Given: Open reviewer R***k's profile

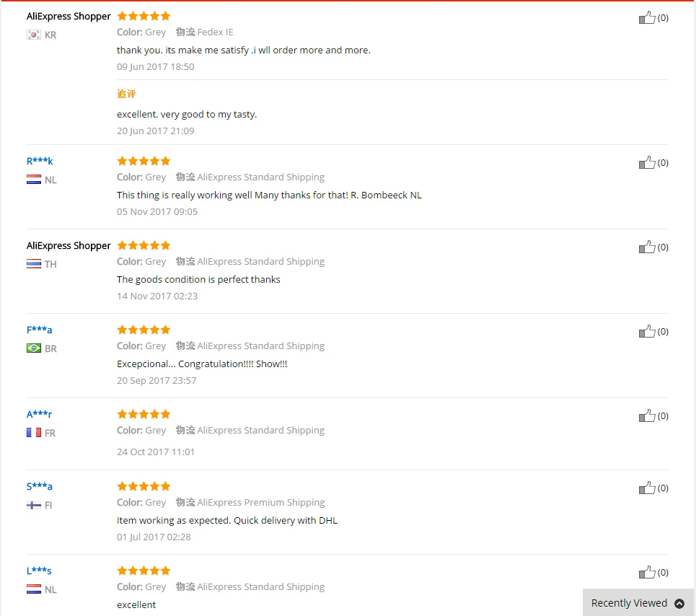Looking at the screenshot, I should tap(40, 161).
